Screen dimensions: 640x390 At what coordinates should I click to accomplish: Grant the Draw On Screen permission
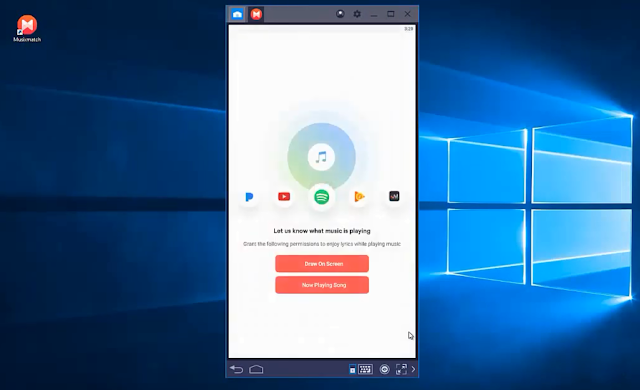click(x=322, y=264)
